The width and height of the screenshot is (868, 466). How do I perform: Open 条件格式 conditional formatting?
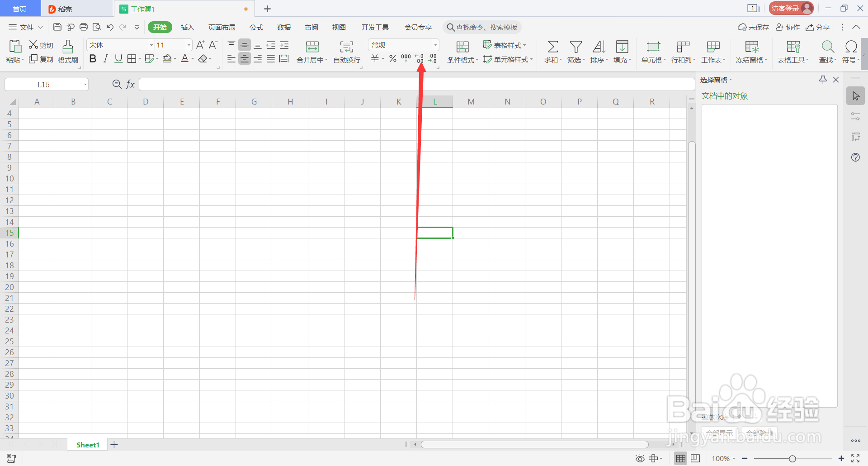[x=462, y=51]
